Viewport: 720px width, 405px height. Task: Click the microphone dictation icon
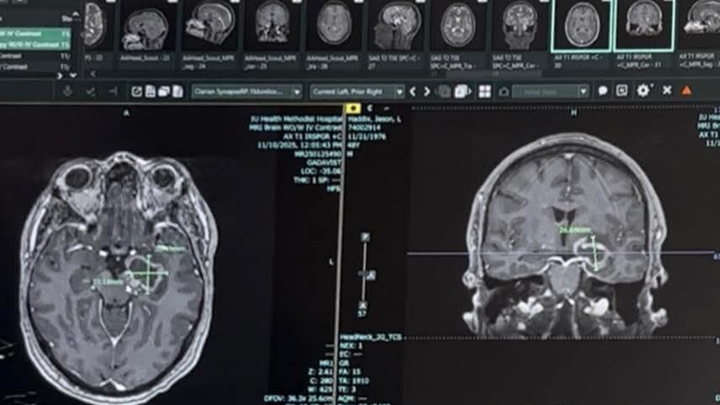pos(66,91)
